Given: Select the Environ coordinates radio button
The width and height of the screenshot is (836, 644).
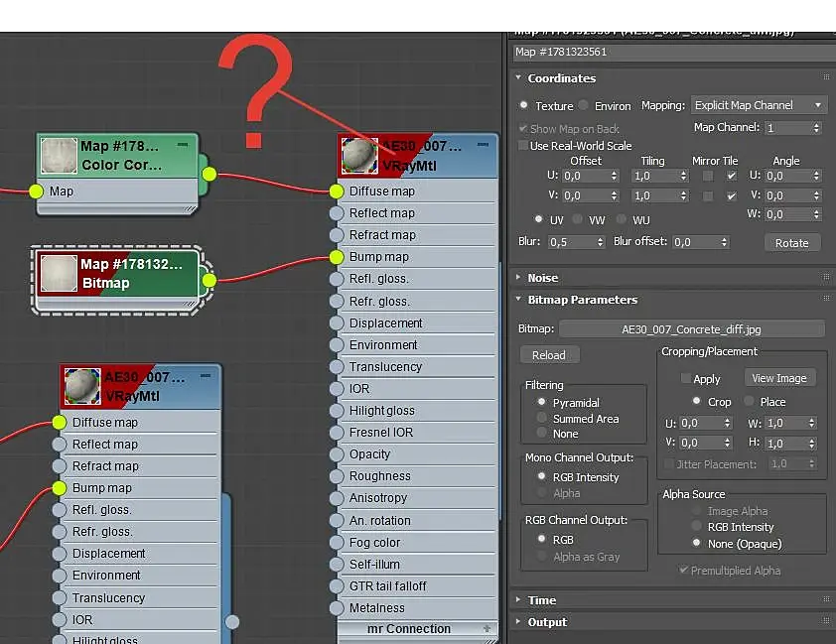Looking at the screenshot, I should 583,105.
